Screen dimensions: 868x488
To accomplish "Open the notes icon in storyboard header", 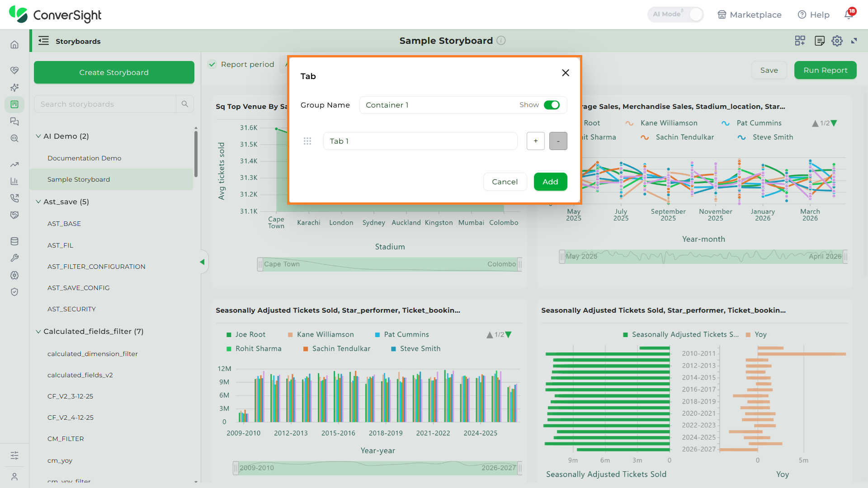I will pos(819,41).
